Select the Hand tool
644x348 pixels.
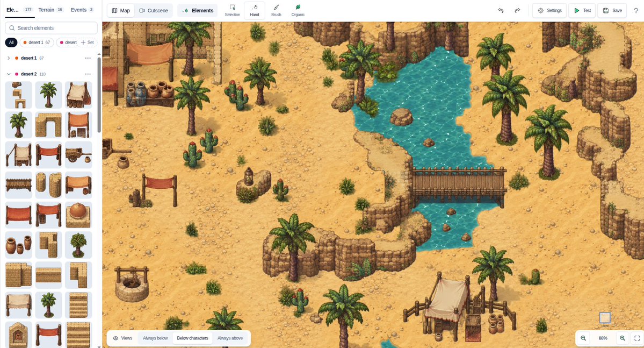(254, 10)
